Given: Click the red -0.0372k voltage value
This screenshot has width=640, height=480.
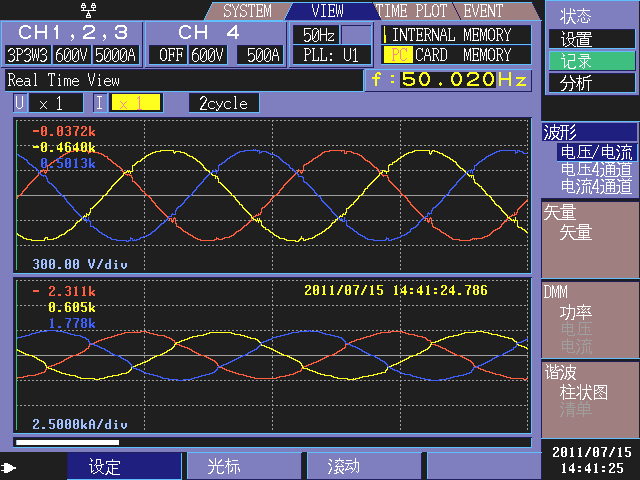Looking at the screenshot, I should 64,131.
